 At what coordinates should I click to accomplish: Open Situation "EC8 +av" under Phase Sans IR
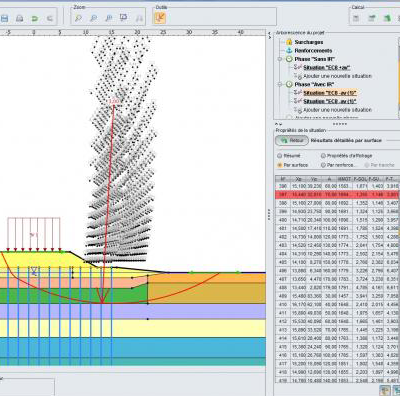pos(327,68)
